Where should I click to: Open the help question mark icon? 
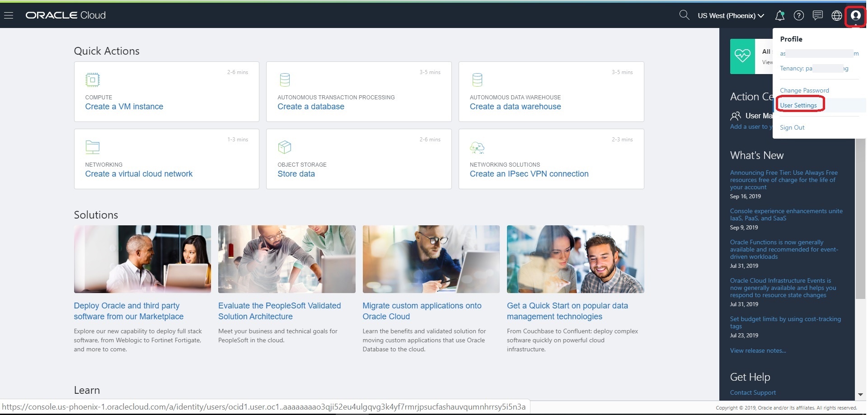[799, 15]
